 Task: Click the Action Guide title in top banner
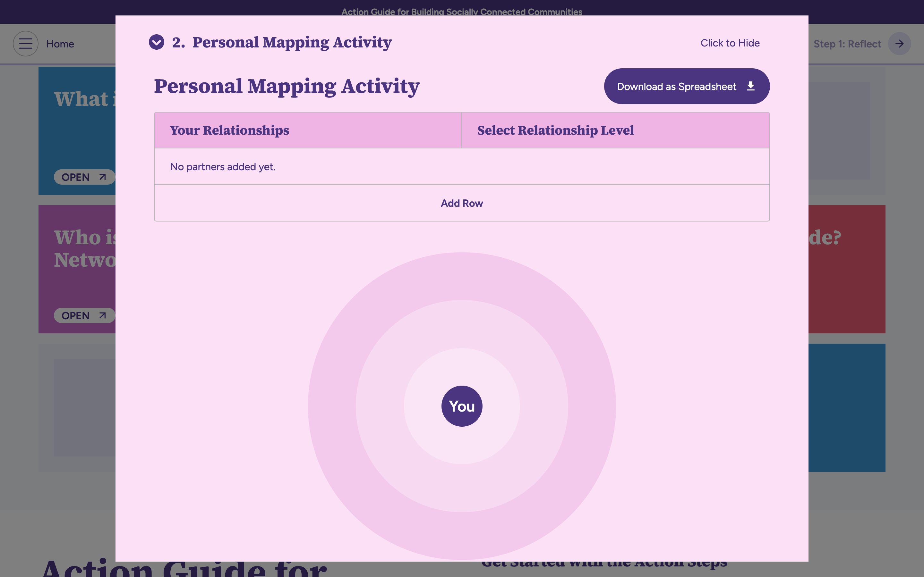[462, 12]
